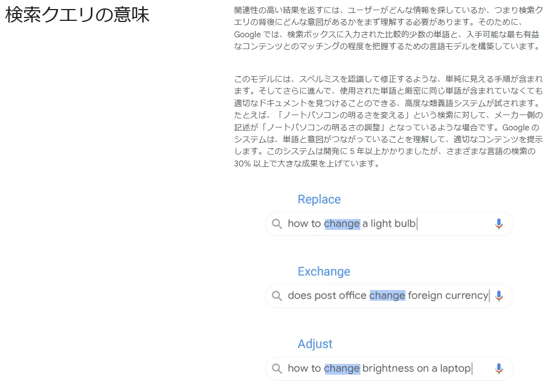Click the microphone icon in the Exchange search box
Screen dimensions: 555x392
point(499,296)
